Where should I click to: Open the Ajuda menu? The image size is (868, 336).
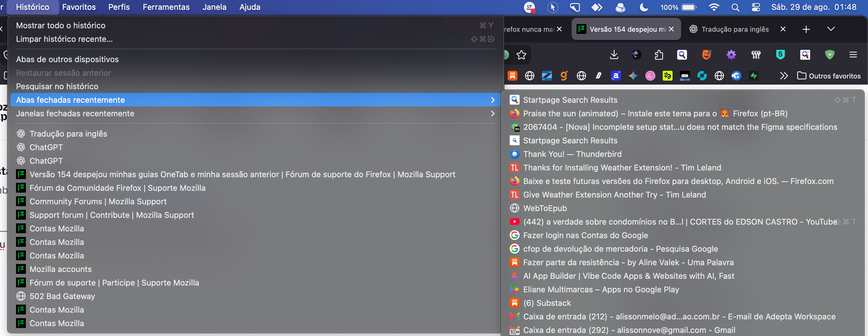coord(250,7)
